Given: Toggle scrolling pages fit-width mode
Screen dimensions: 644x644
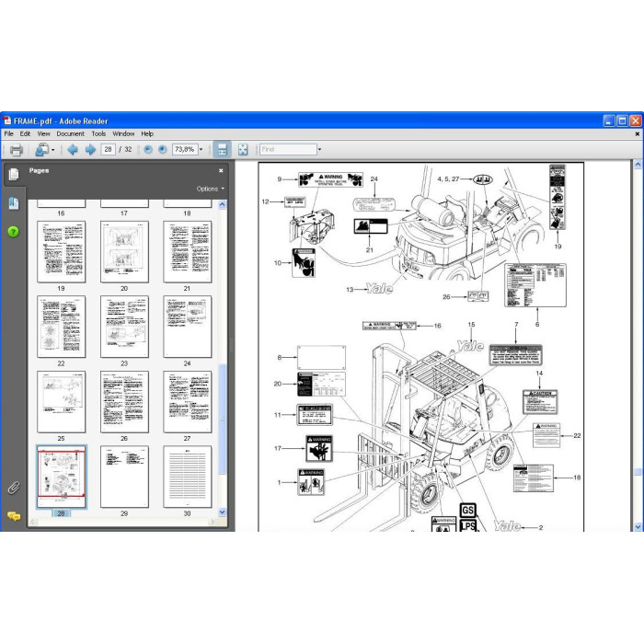Looking at the screenshot, I should (x=223, y=149).
